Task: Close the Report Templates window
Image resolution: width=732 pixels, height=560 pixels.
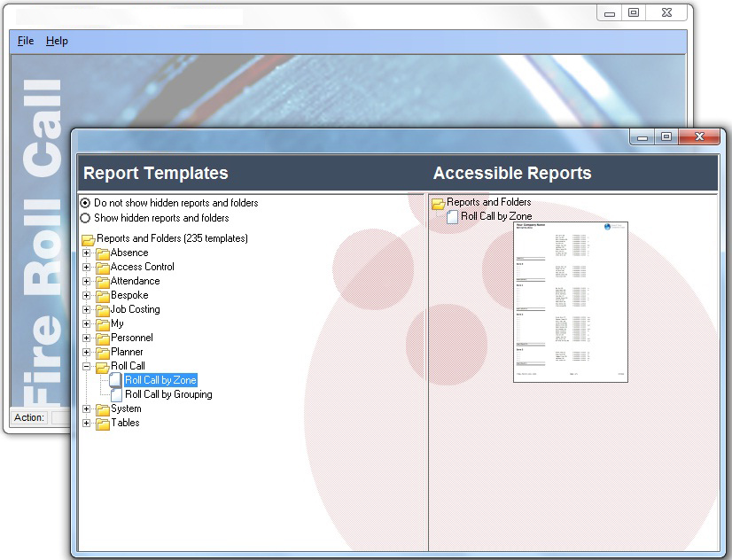Action: click(699, 136)
